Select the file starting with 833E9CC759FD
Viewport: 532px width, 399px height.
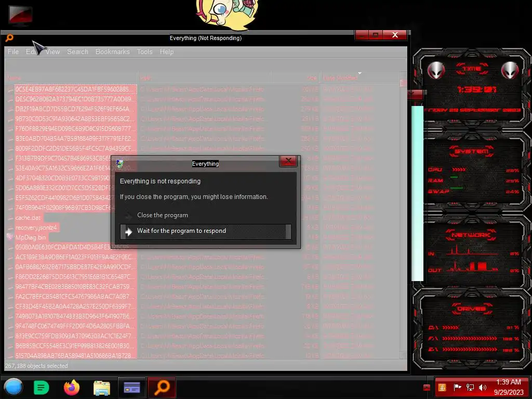[75, 336]
